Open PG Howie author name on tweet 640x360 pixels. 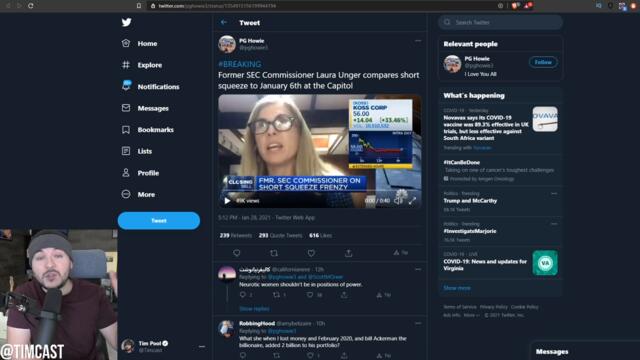coord(251,41)
